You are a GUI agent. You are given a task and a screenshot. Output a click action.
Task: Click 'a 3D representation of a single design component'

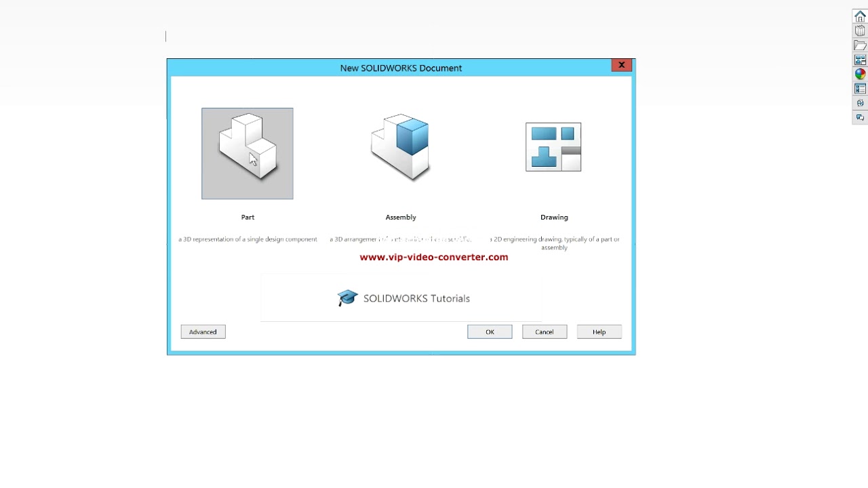248,239
